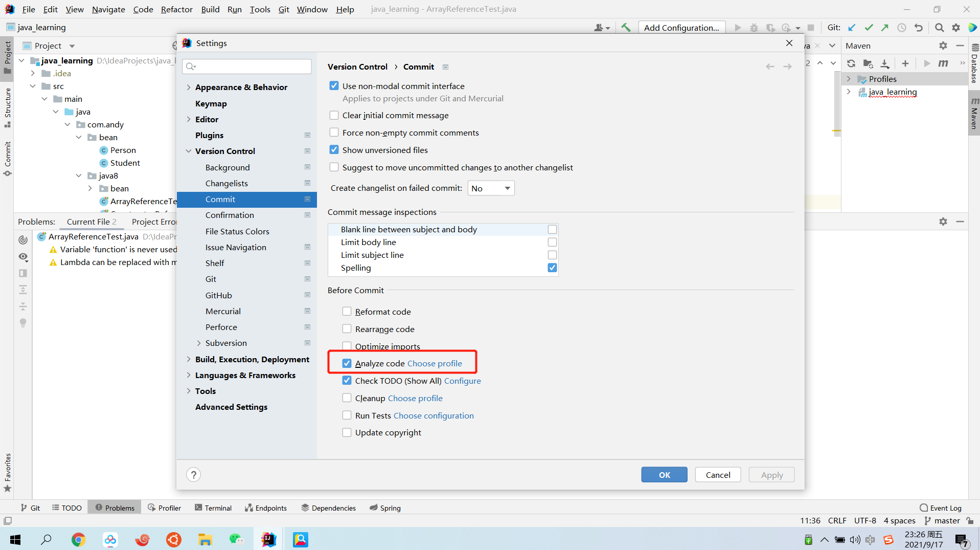This screenshot has width=980, height=550.
Task: Enable Rearrange code before commit
Action: tap(347, 329)
